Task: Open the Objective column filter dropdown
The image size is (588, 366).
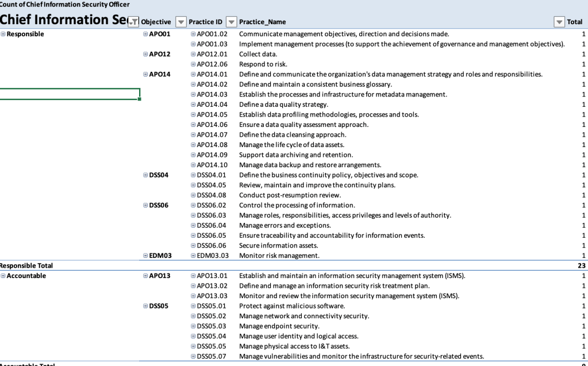Action: click(180, 22)
